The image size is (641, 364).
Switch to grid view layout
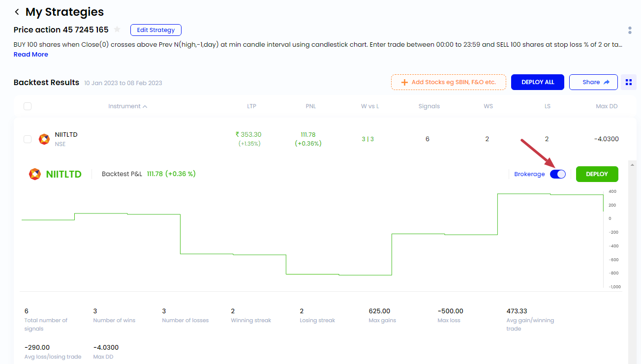tap(629, 82)
